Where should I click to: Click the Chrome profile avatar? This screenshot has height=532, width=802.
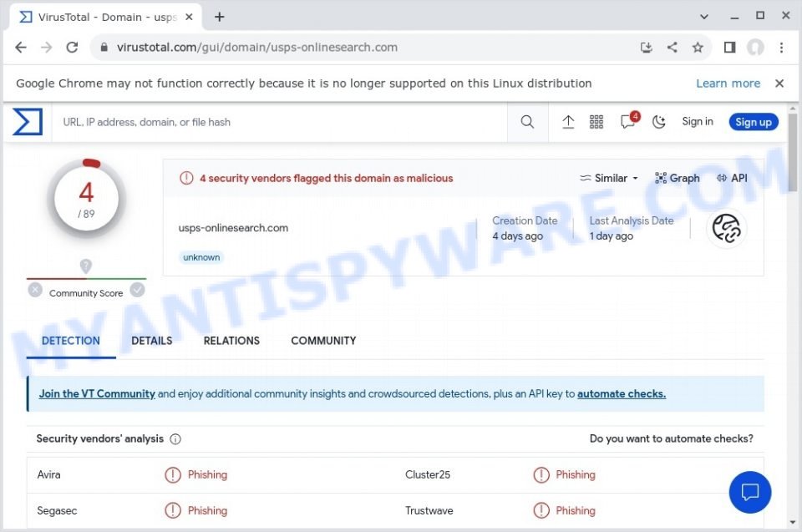tap(755, 48)
